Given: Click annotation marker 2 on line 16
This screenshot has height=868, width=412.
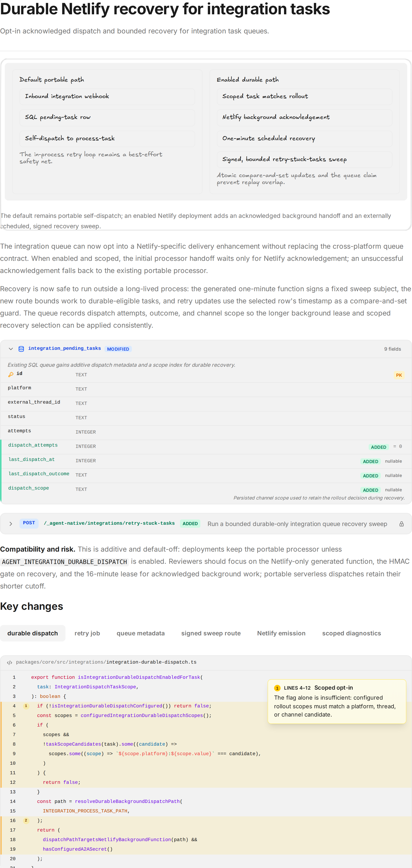Looking at the screenshot, I should (26, 820).
